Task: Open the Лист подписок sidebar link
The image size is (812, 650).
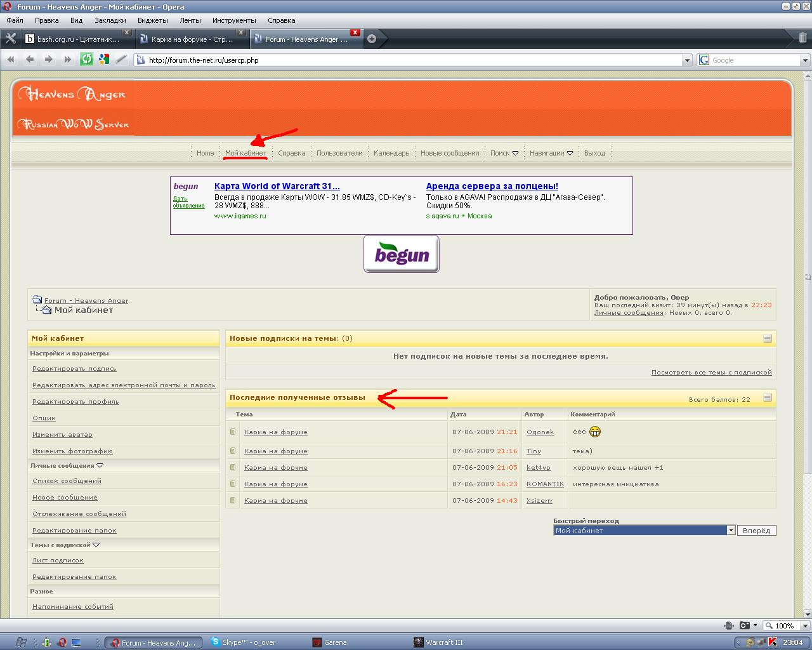Action: [x=58, y=560]
